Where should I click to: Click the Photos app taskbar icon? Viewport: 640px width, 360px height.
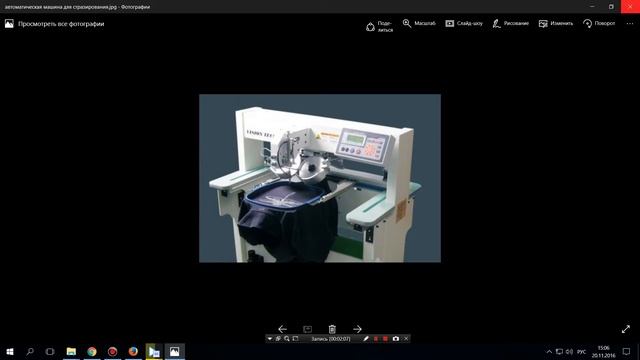pyautogui.click(x=175, y=351)
